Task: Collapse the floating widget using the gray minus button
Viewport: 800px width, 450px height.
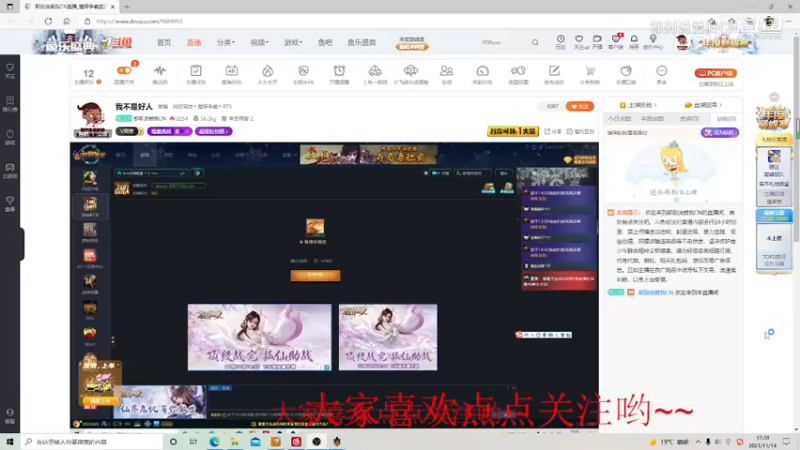Action: click(774, 97)
